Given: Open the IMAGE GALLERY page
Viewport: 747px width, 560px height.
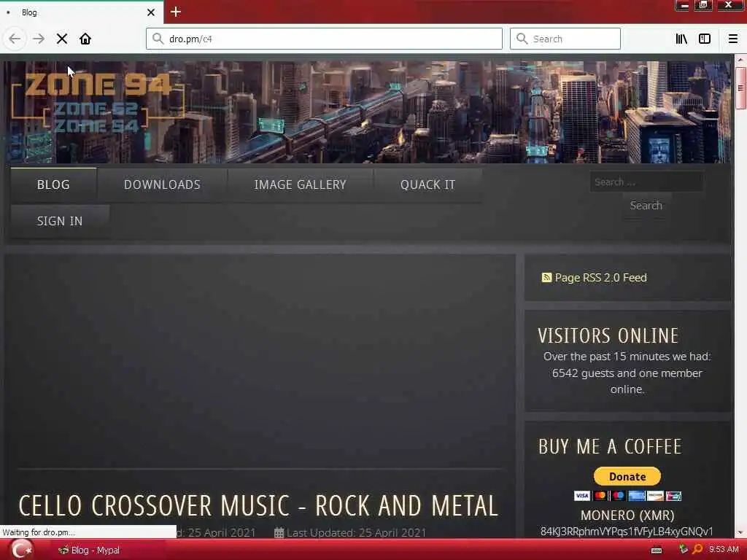Looking at the screenshot, I should coord(300,184).
